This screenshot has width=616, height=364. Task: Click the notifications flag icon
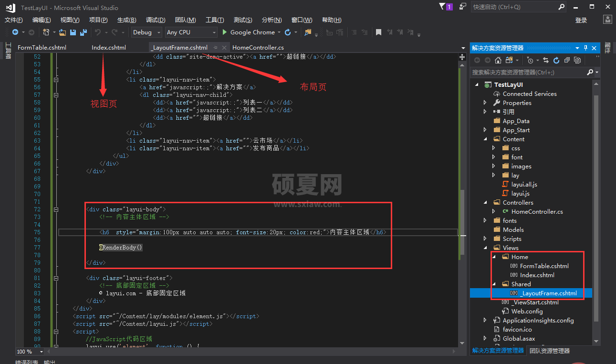pyautogui.click(x=441, y=7)
